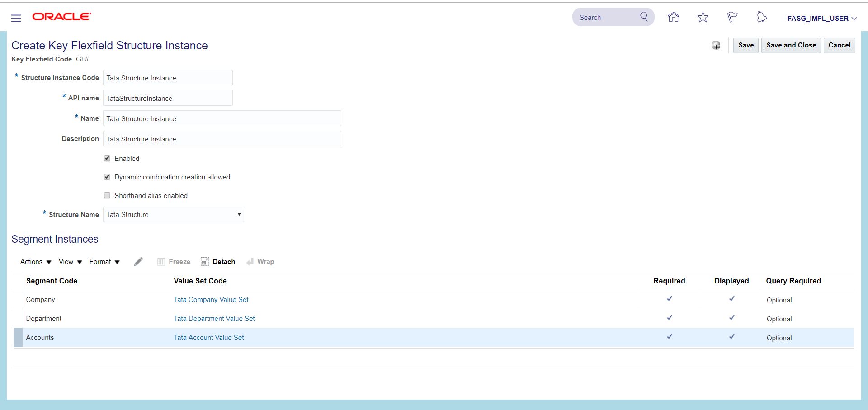Open the View menu
868x410 pixels.
[70, 262]
